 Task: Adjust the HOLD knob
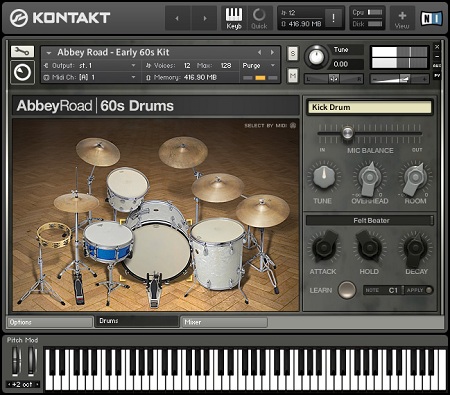click(x=369, y=248)
